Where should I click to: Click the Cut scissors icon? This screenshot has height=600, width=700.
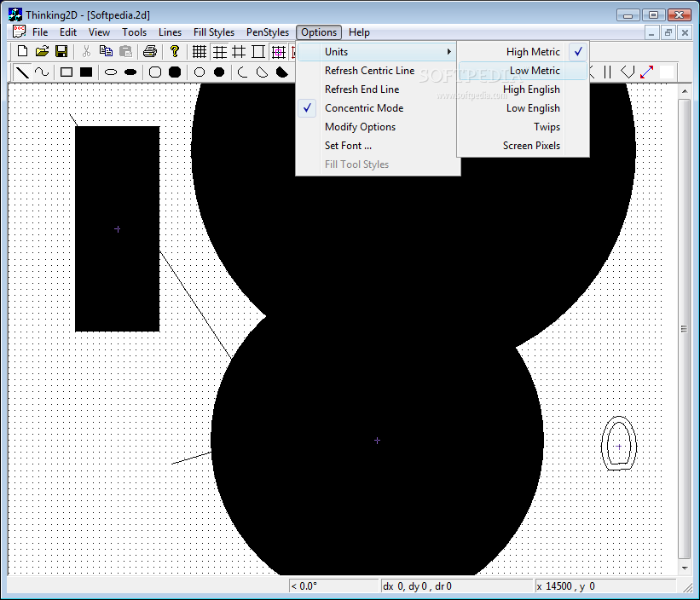click(87, 51)
